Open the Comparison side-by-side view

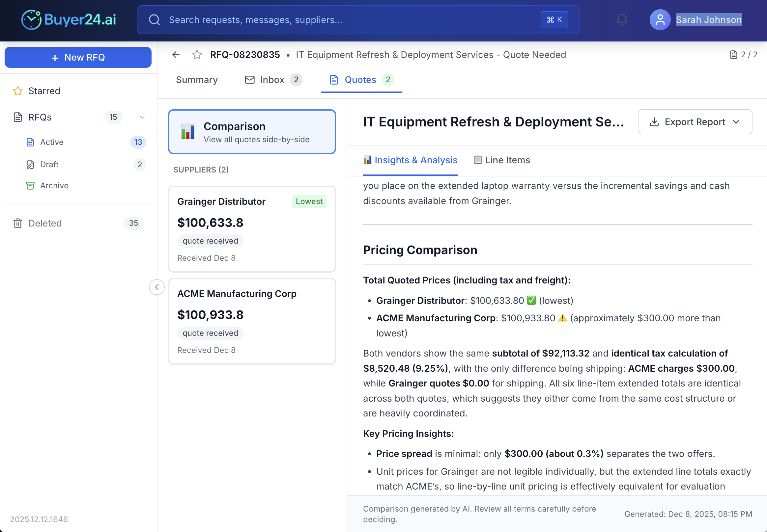(x=252, y=132)
